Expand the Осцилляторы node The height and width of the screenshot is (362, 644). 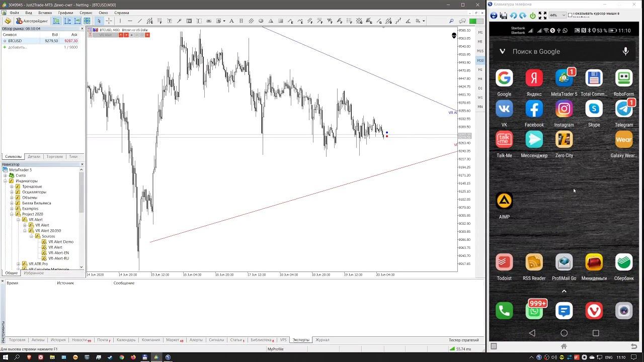[x=12, y=192]
